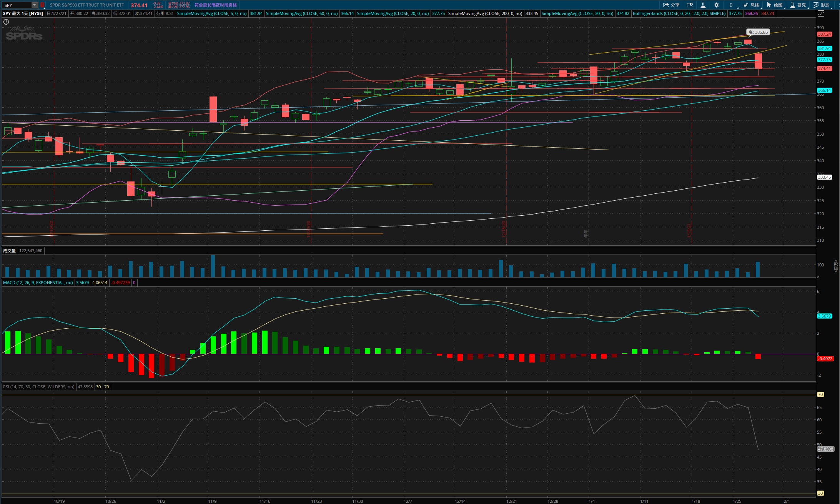Click the red symbol link icon
Viewport: 840px width, 504px height.
pos(42,5)
